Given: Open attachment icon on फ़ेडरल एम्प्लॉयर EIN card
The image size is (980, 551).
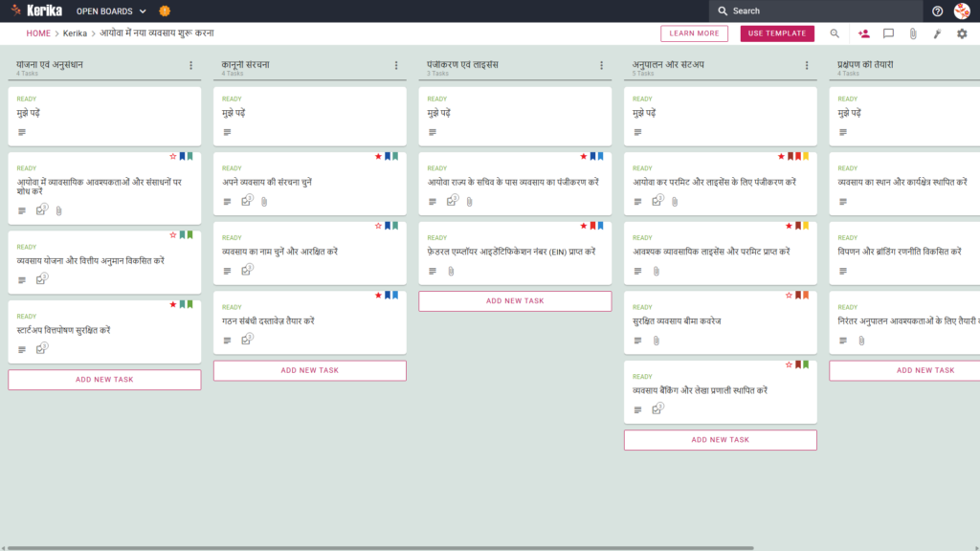Looking at the screenshot, I should click(x=451, y=271).
